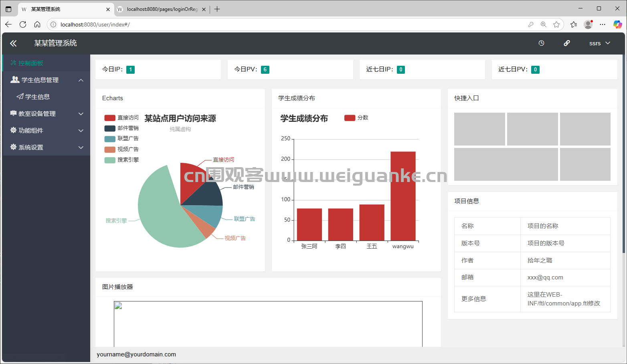
Task: Open 控制面板 in the sidebar
Action: click(46, 63)
